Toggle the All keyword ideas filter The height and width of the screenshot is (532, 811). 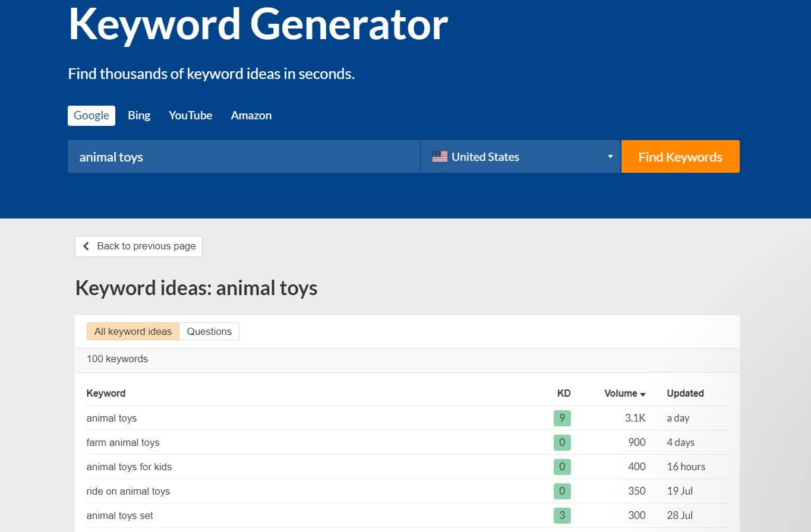(x=132, y=331)
